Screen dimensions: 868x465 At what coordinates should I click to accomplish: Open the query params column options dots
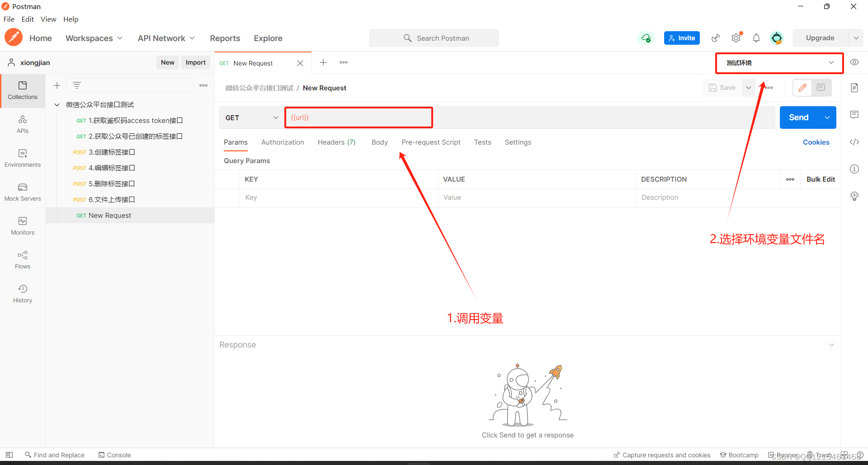[790, 179]
